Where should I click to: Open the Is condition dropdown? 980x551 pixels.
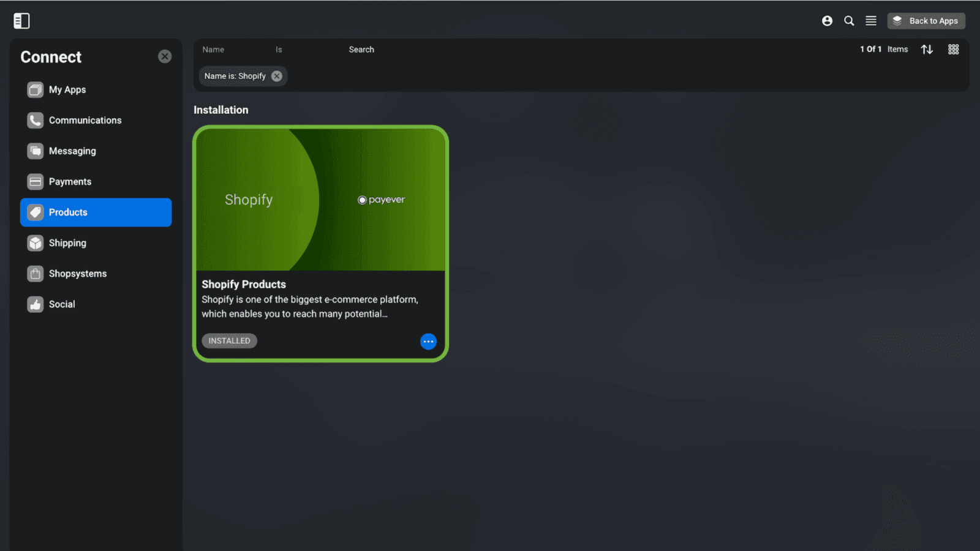[279, 49]
